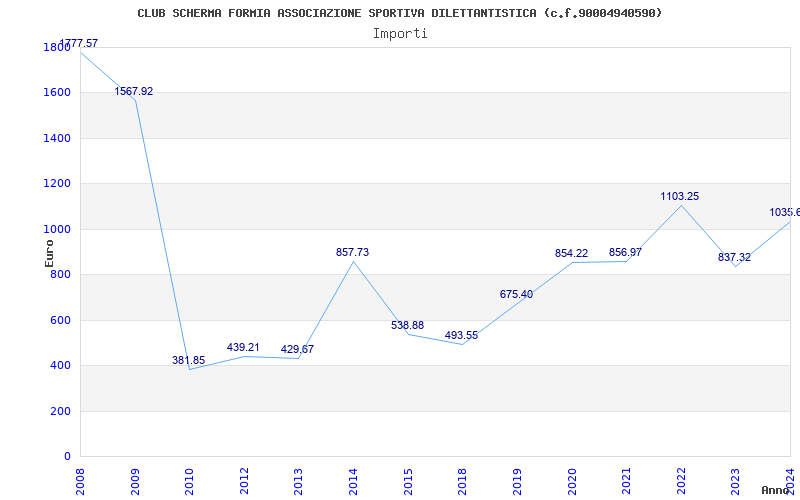Click the 2013 year tick label
This screenshot has width=800, height=500.
click(298, 482)
